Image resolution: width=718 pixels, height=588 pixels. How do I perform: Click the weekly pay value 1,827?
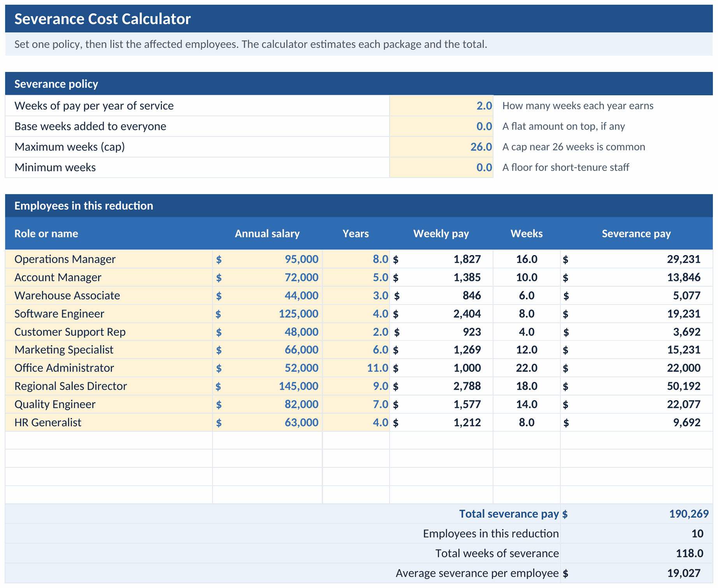click(441, 259)
